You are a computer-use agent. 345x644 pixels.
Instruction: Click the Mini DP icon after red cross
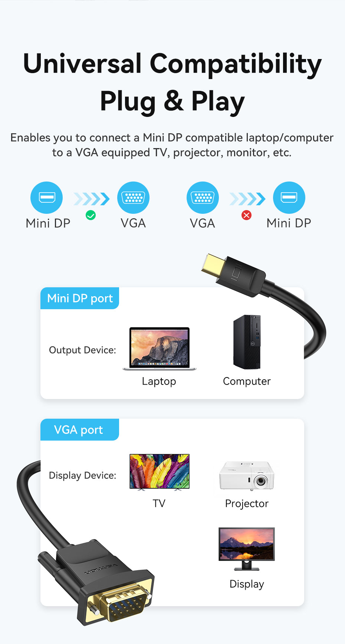click(289, 197)
